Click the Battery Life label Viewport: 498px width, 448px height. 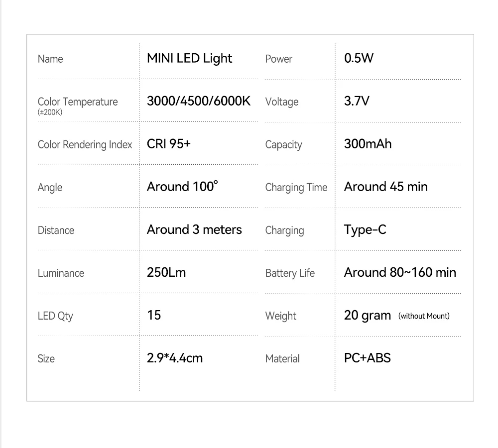tap(290, 273)
